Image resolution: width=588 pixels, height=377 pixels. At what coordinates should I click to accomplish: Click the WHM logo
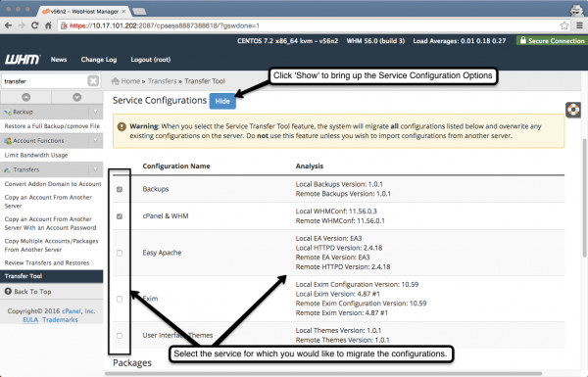pyautogui.click(x=23, y=59)
